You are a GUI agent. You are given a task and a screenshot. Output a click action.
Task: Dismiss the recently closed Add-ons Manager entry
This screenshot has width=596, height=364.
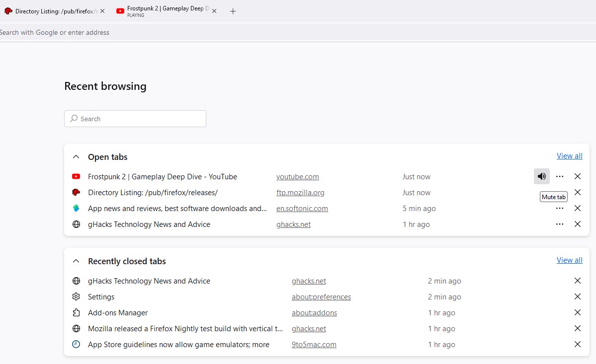(577, 312)
